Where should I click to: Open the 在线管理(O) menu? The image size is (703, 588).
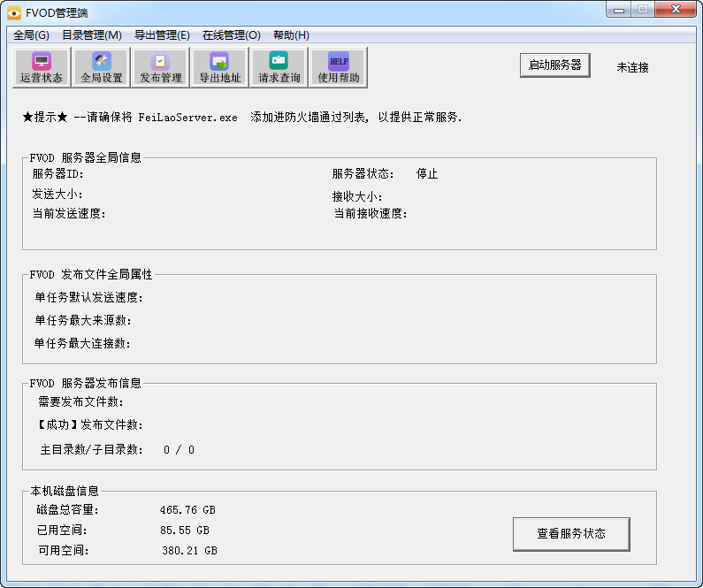point(232,35)
